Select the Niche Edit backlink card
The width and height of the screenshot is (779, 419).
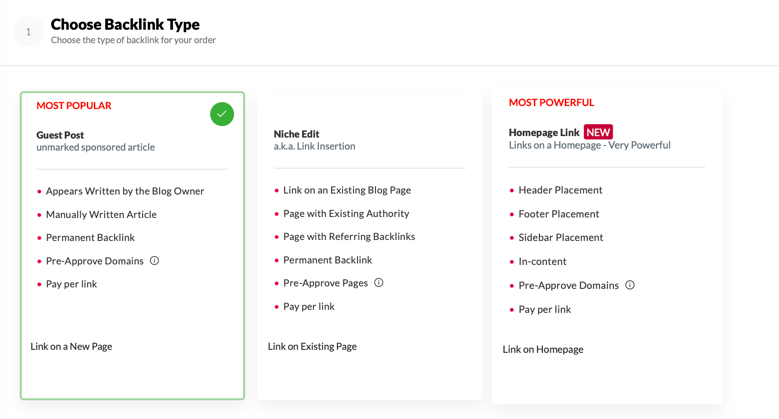(369, 246)
